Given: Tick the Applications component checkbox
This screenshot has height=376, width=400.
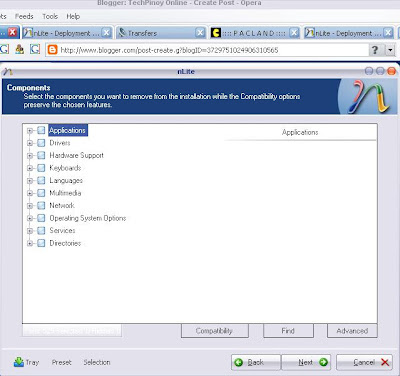Looking at the screenshot, I should tap(41, 130).
